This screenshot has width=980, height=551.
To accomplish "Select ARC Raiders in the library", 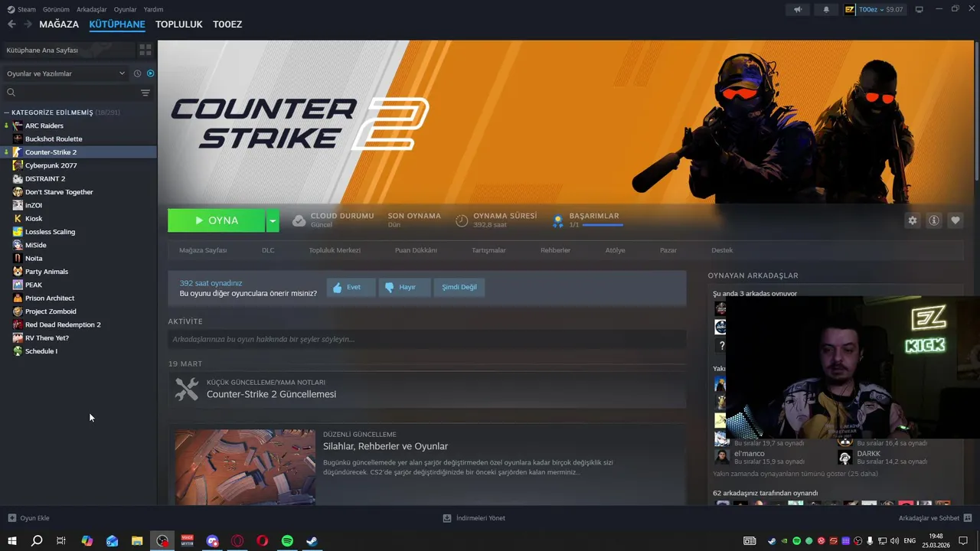I will [44, 126].
